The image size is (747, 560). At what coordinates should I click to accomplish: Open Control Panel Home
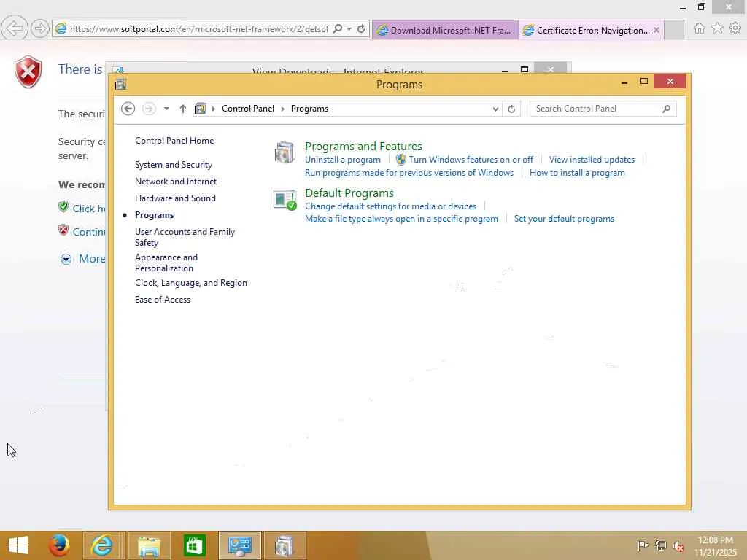pos(174,141)
